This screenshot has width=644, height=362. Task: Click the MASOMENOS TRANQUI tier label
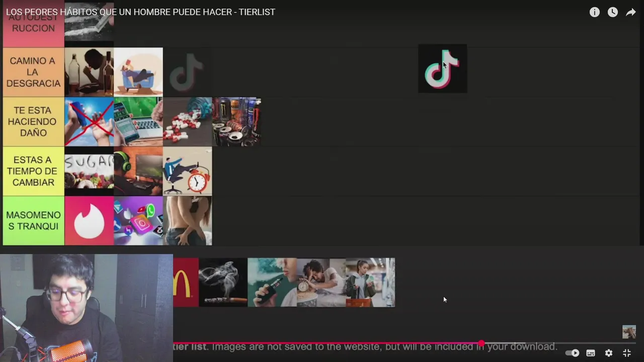pos(33,221)
